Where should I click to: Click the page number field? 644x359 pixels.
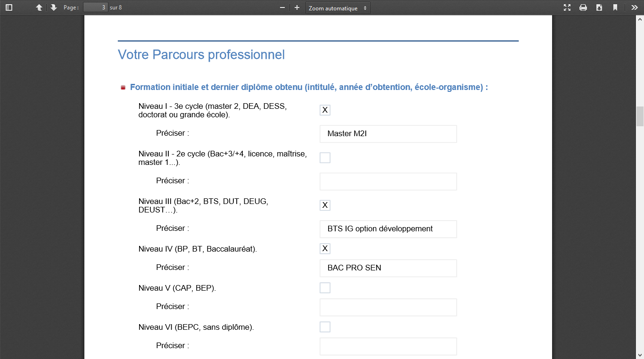(96, 8)
